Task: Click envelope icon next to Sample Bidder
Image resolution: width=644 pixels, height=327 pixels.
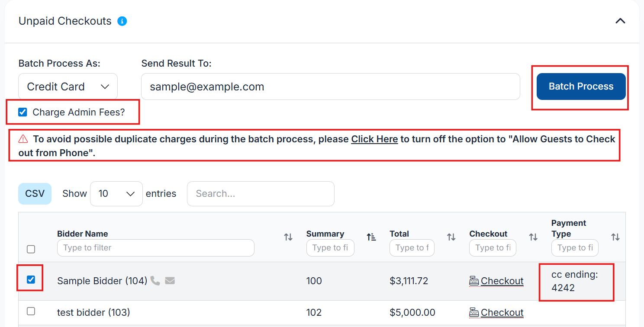Action: 170,281
